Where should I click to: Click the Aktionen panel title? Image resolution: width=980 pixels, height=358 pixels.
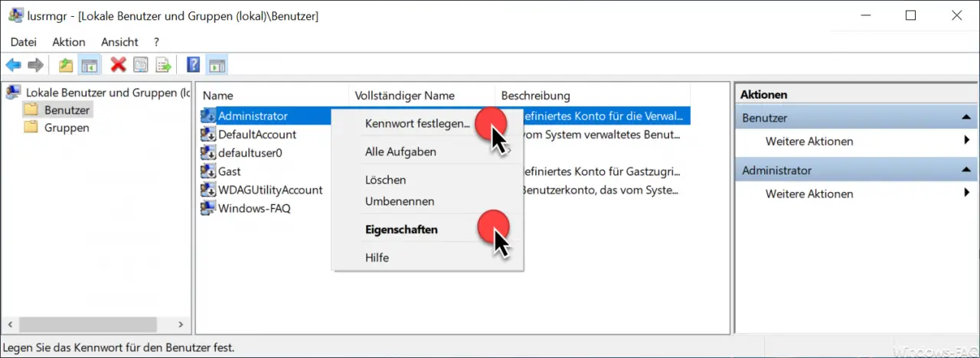764,95
